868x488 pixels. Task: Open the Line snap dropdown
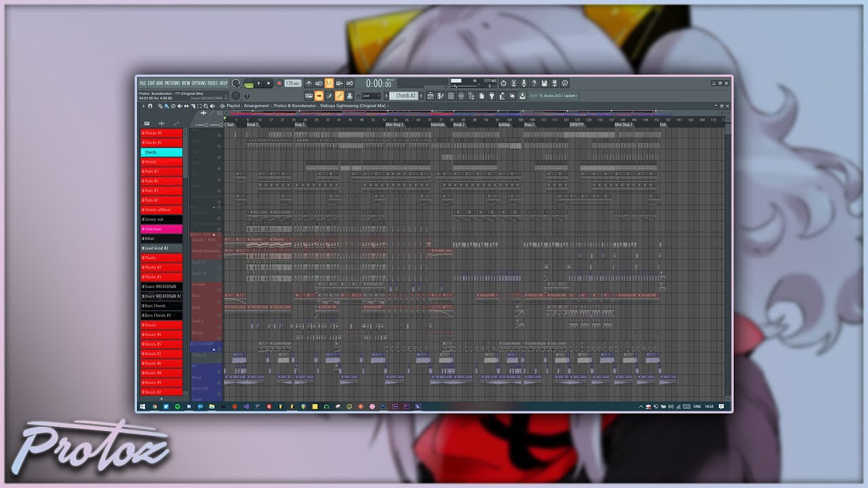[371, 96]
